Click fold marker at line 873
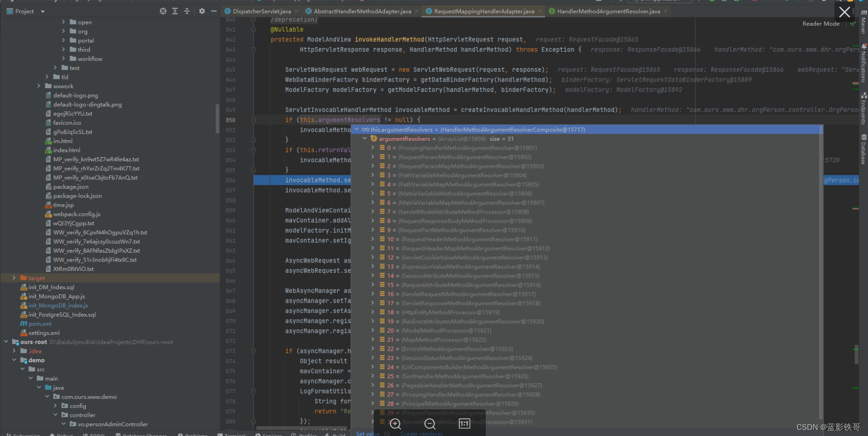The image size is (868, 436). [253, 351]
